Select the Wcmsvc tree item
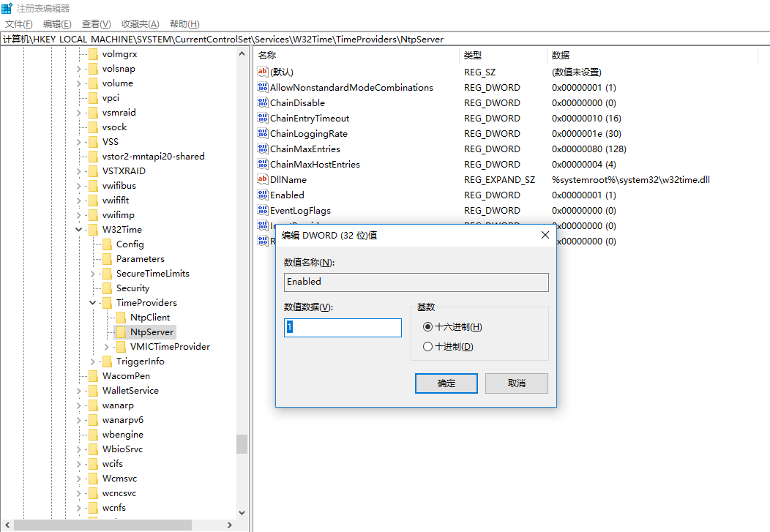The width and height of the screenshot is (770, 532). (119, 479)
